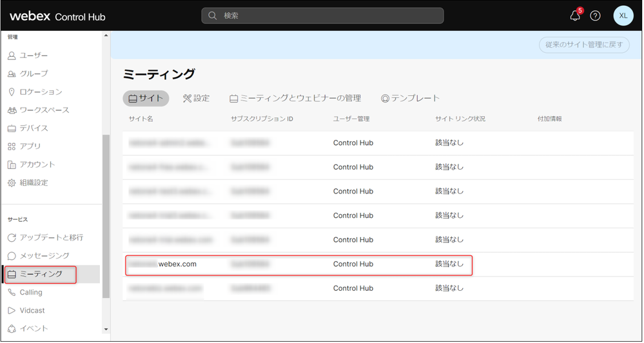This screenshot has height=343, width=644.
Task: Click the webex Control Hub logo
Action: (57, 16)
